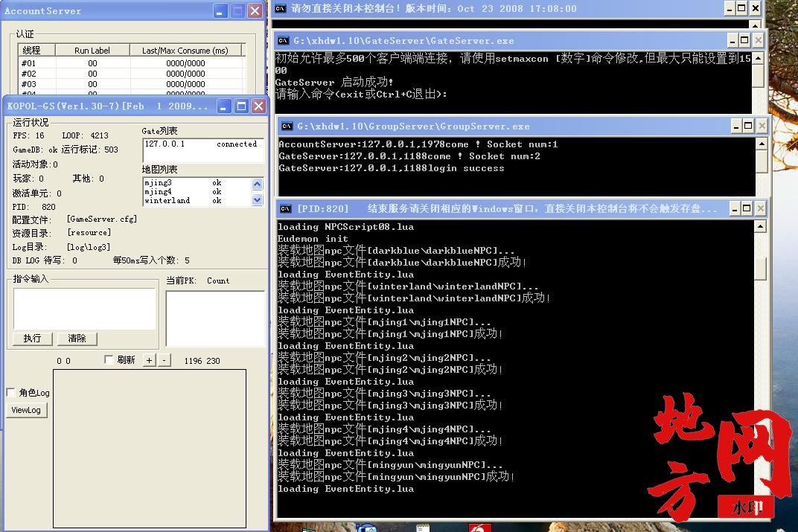Open the PID:820 console system menu icon

pyautogui.click(x=286, y=208)
